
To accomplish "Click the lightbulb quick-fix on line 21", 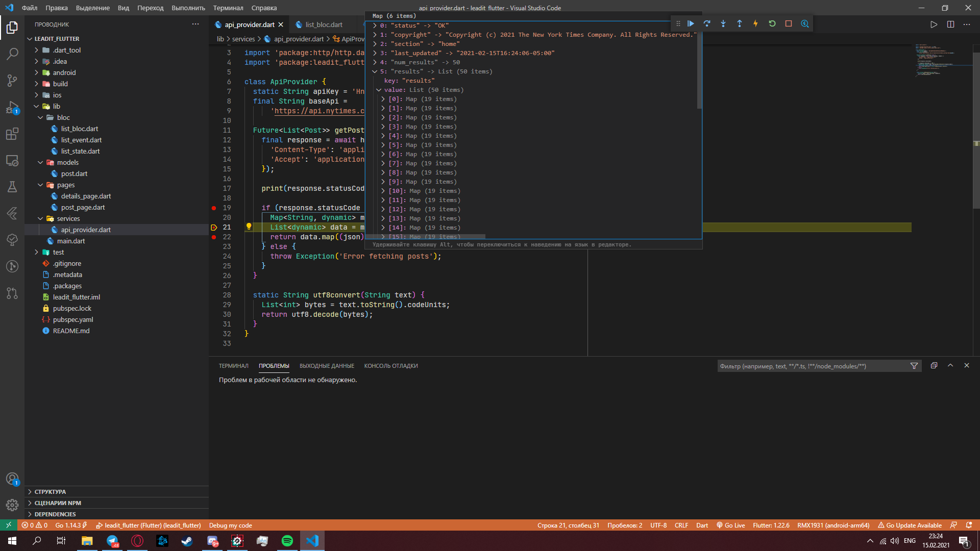I will [249, 227].
